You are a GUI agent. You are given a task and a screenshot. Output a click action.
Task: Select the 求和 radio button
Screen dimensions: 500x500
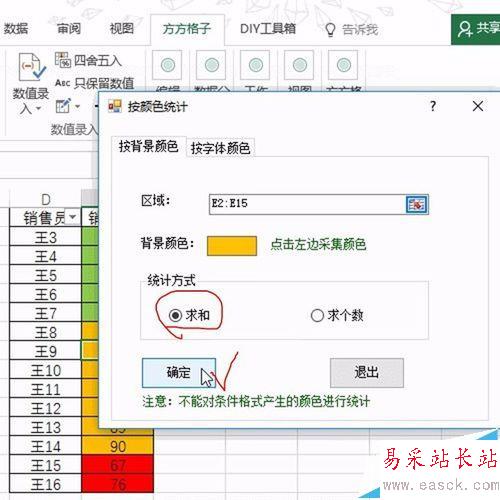[x=175, y=315]
